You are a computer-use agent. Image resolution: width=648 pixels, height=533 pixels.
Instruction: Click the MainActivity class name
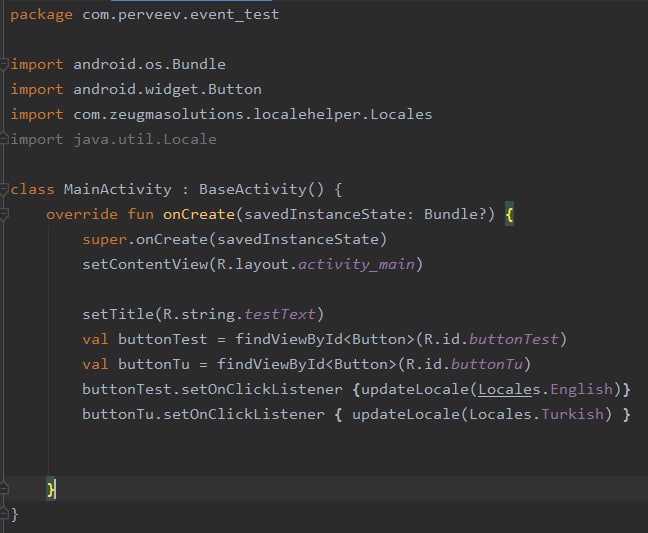117,190
